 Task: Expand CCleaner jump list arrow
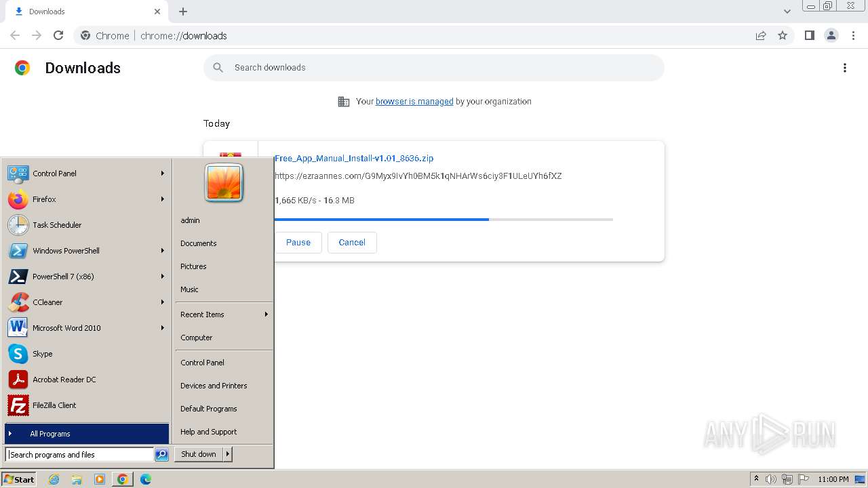[x=163, y=302]
